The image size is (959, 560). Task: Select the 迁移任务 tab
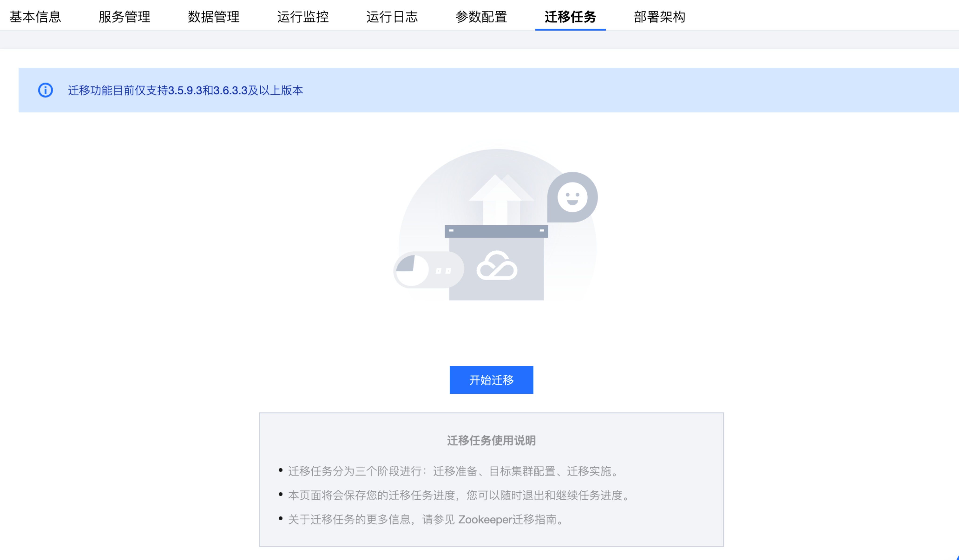click(x=570, y=17)
